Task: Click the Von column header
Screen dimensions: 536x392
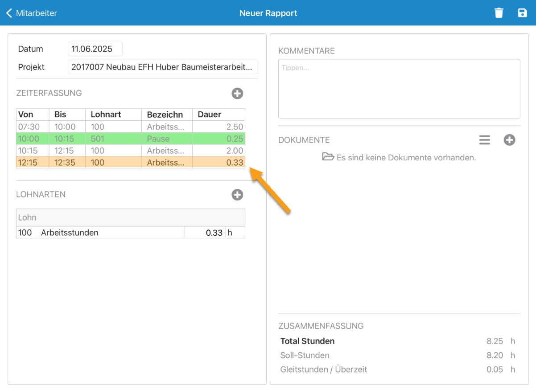Action: (x=32, y=114)
